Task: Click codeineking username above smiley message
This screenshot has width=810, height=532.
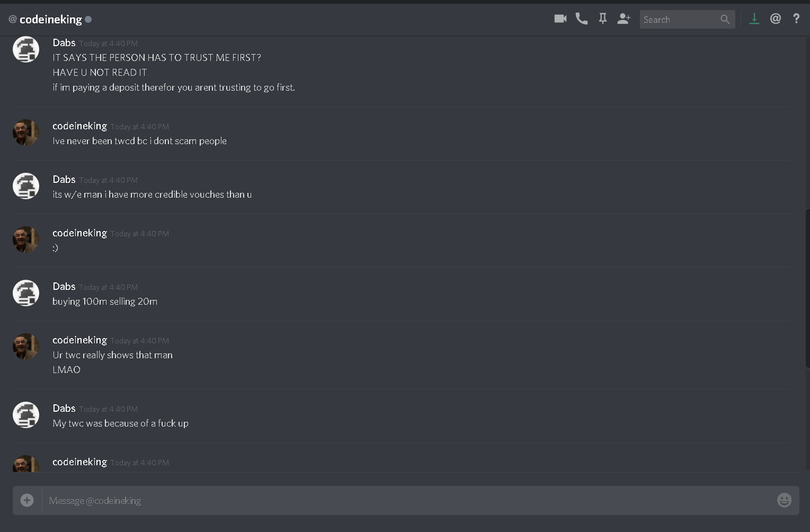Action: point(79,233)
